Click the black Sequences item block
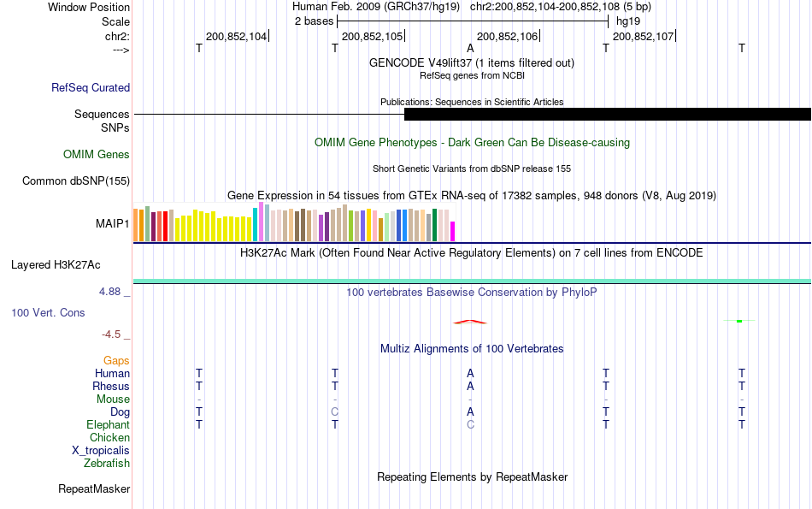 click(x=608, y=114)
